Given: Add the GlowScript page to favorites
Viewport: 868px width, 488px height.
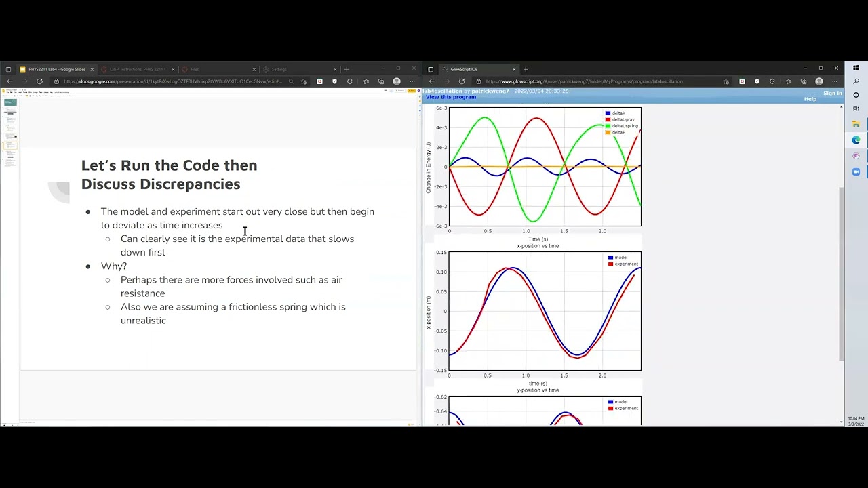Looking at the screenshot, I should pyautogui.click(x=726, y=81).
